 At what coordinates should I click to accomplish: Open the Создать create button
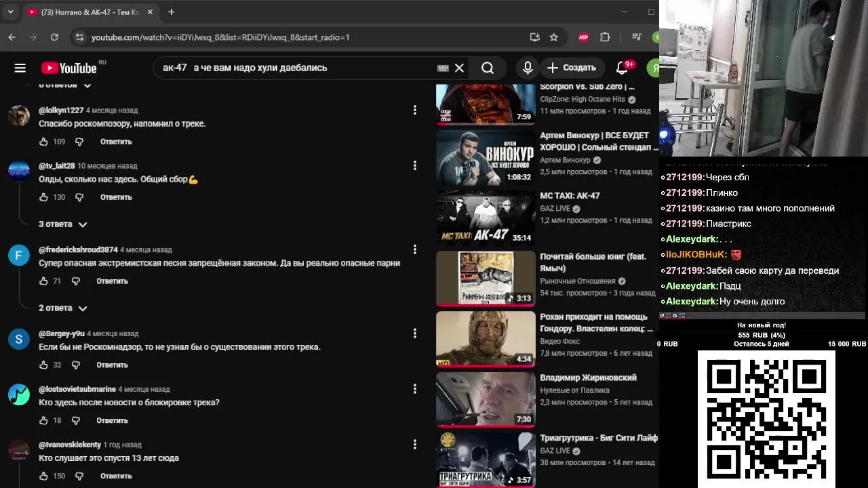(572, 68)
